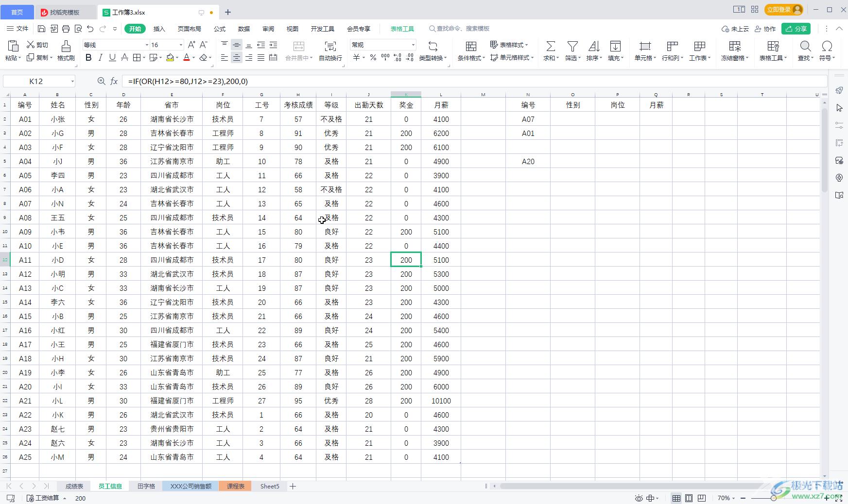Image resolution: width=848 pixels, height=504 pixels.
Task: Open the Page Layout (页面布局) tab
Action: (x=190, y=29)
